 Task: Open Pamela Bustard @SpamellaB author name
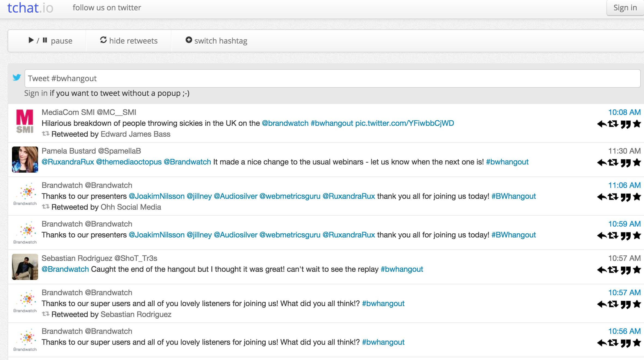tap(91, 151)
